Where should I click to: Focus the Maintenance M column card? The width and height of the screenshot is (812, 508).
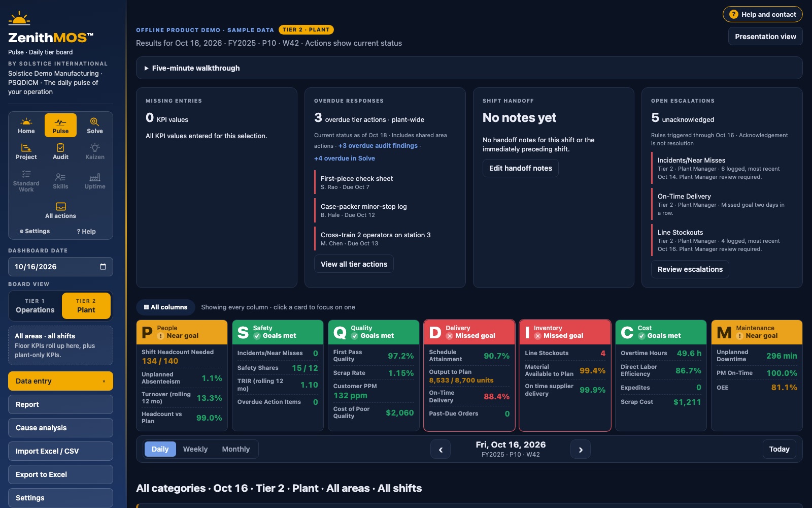[757, 375]
